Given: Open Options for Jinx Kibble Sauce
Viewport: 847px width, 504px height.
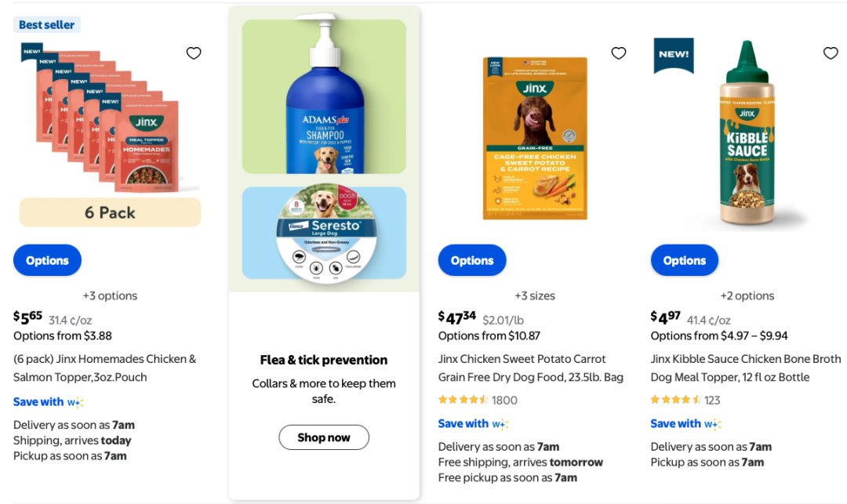Looking at the screenshot, I should click(685, 260).
